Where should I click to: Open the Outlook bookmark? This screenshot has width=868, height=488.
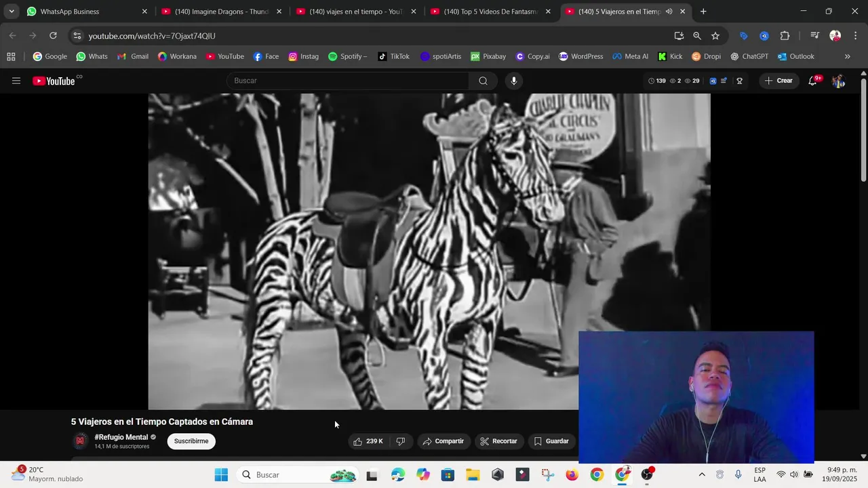point(796,56)
